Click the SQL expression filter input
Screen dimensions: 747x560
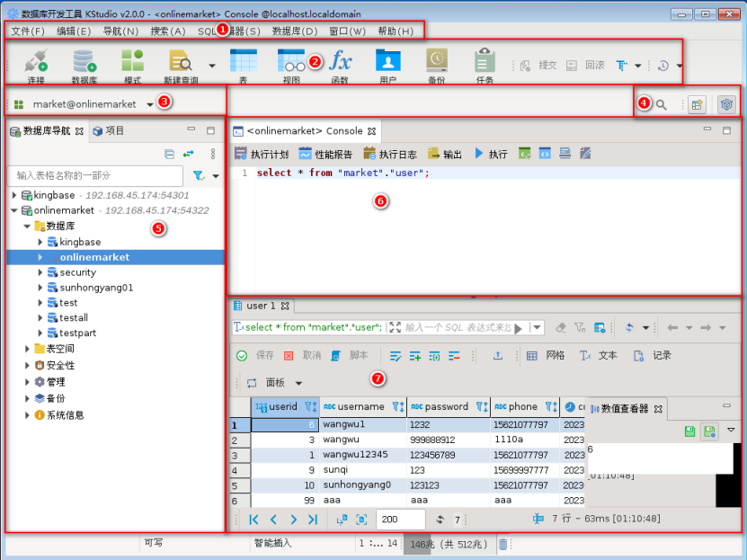coord(457,327)
